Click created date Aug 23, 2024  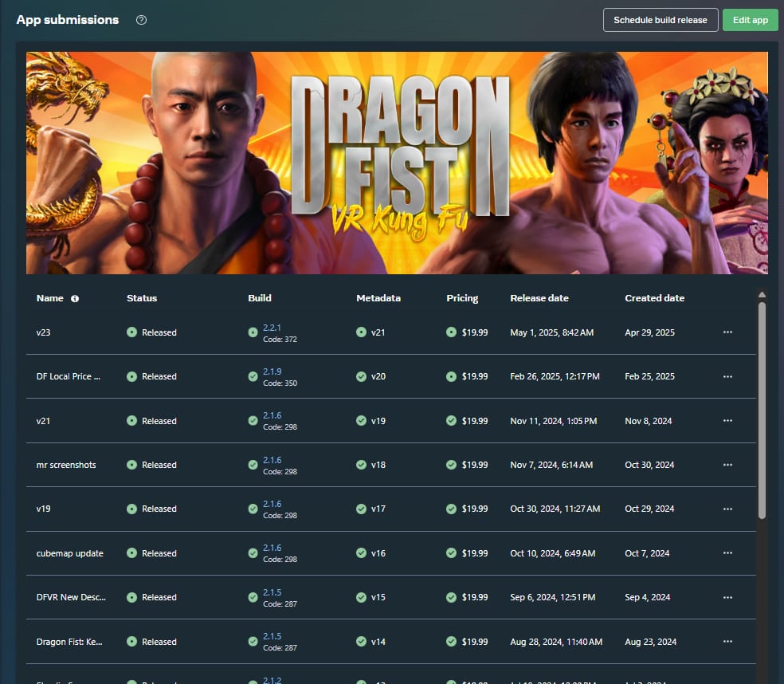[x=650, y=642]
